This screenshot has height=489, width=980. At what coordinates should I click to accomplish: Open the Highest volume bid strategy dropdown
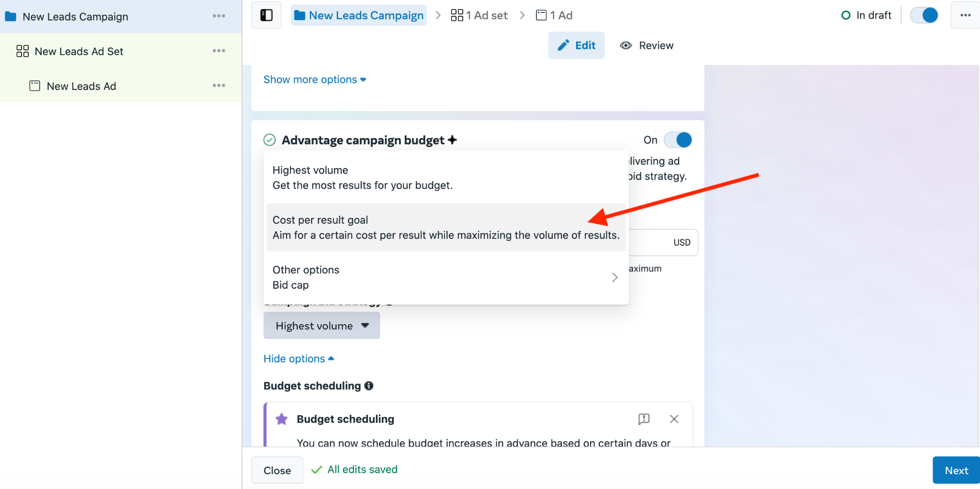[x=322, y=326]
